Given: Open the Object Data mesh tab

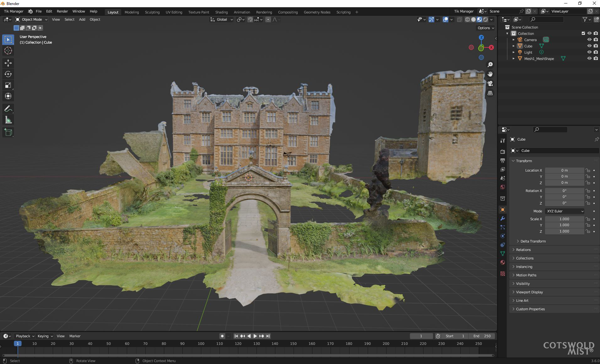Looking at the screenshot, I should [503, 254].
